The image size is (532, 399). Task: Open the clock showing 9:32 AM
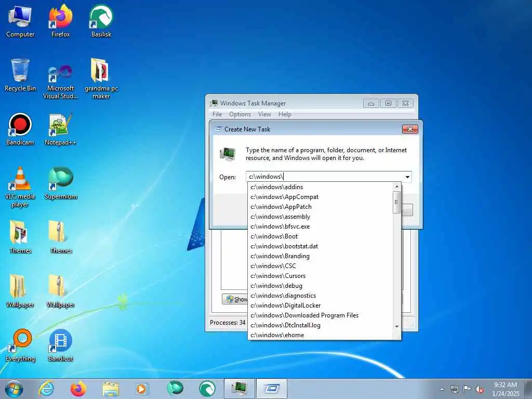[x=506, y=389]
